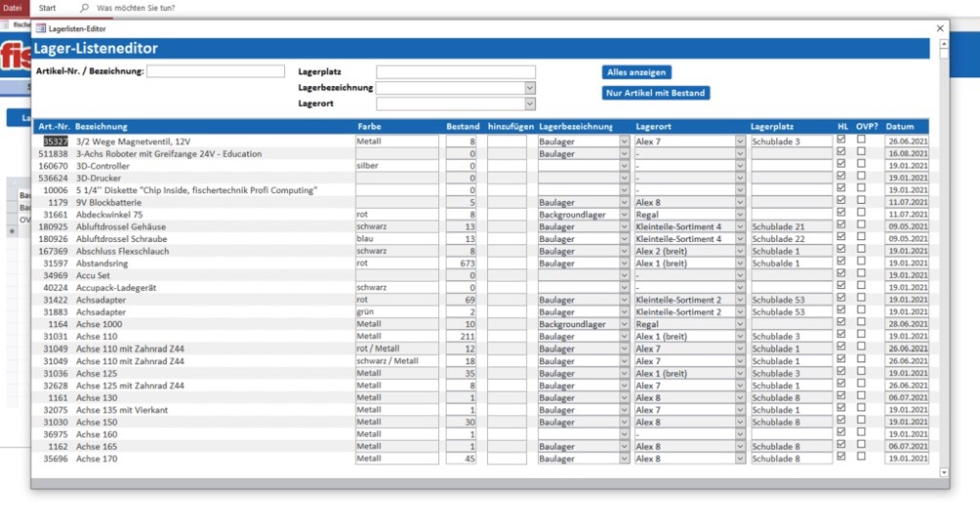Click hinzufügen field for Achse 110 row

click(507, 337)
